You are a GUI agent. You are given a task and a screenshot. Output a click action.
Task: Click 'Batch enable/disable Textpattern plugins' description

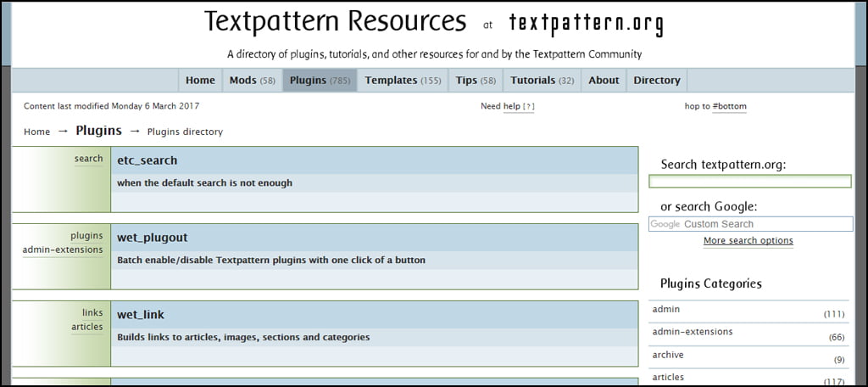pos(271,260)
